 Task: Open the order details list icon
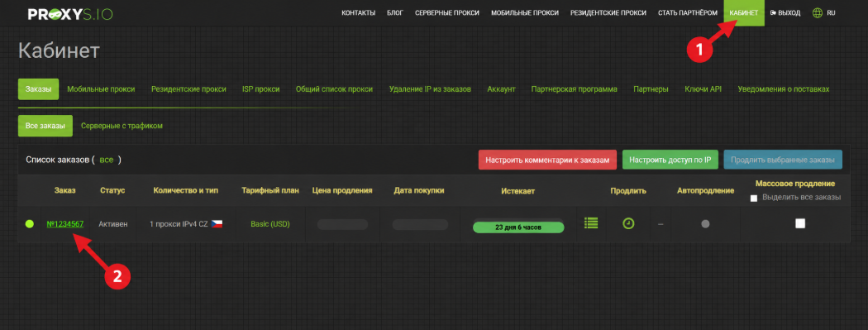coord(591,223)
